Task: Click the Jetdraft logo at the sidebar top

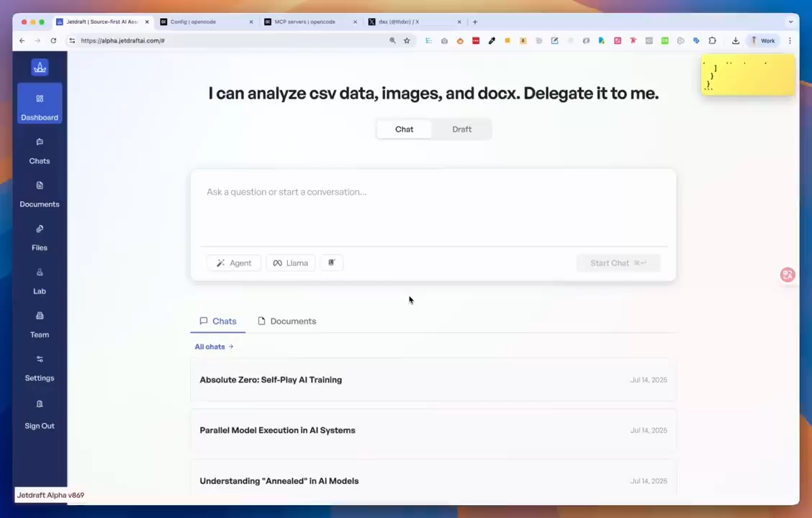Action: [x=40, y=67]
